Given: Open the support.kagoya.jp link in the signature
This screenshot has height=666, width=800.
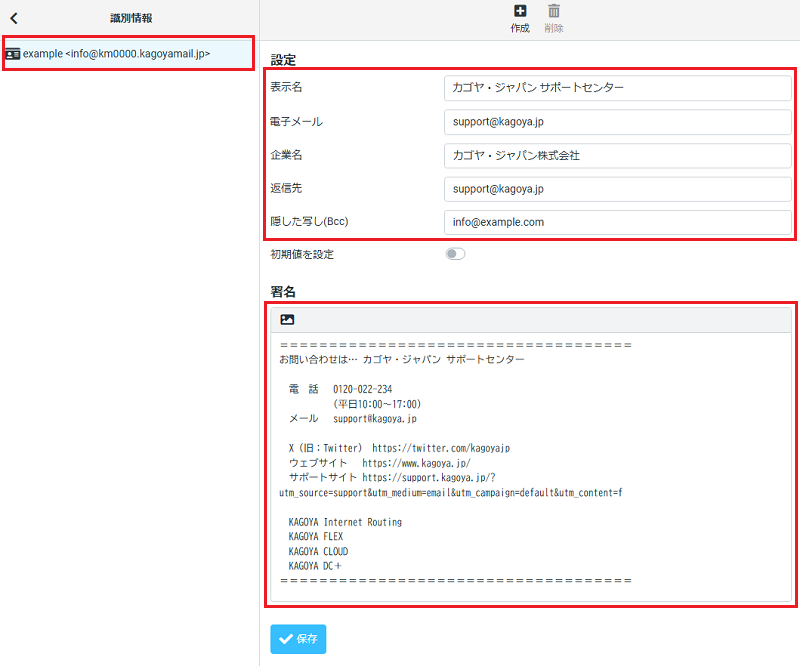Looking at the screenshot, I should click(435, 476).
